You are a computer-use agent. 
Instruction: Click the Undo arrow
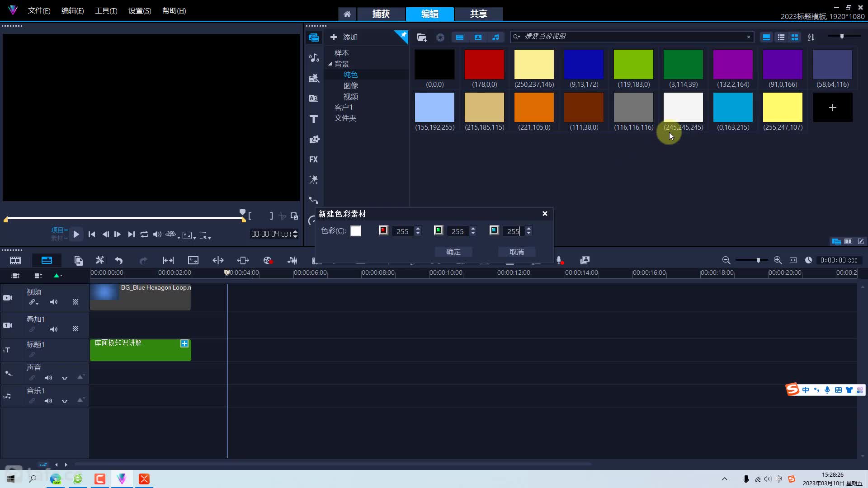119,261
